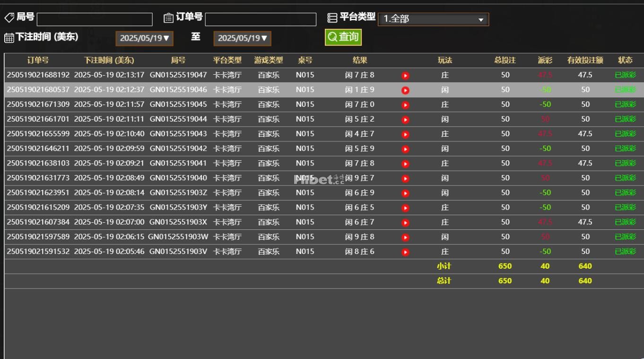Open the start date 2025/05/19 dropdown
This screenshot has height=359, width=644.
click(144, 39)
